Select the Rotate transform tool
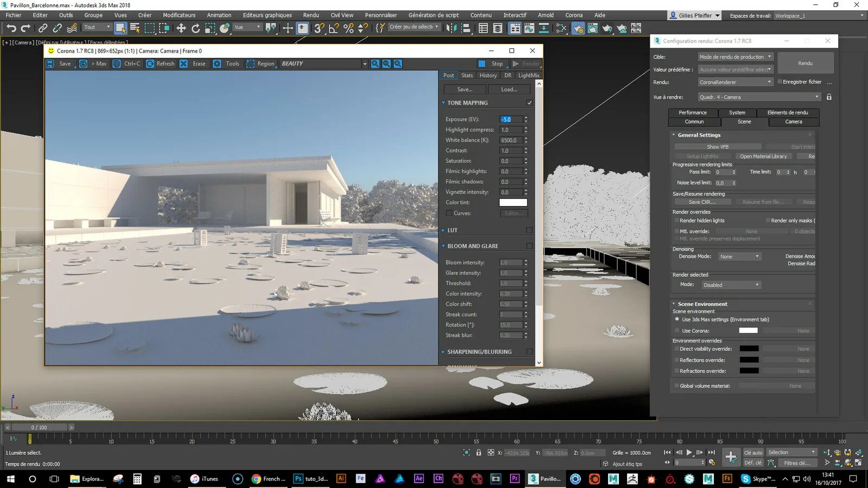This screenshot has width=868, height=488. point(196,28)
